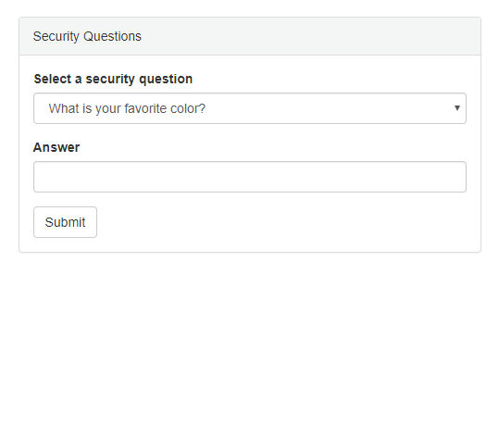499x448 pixels.
Task: Click blank white area below the Security Questions panel
Action: [250, 350]
